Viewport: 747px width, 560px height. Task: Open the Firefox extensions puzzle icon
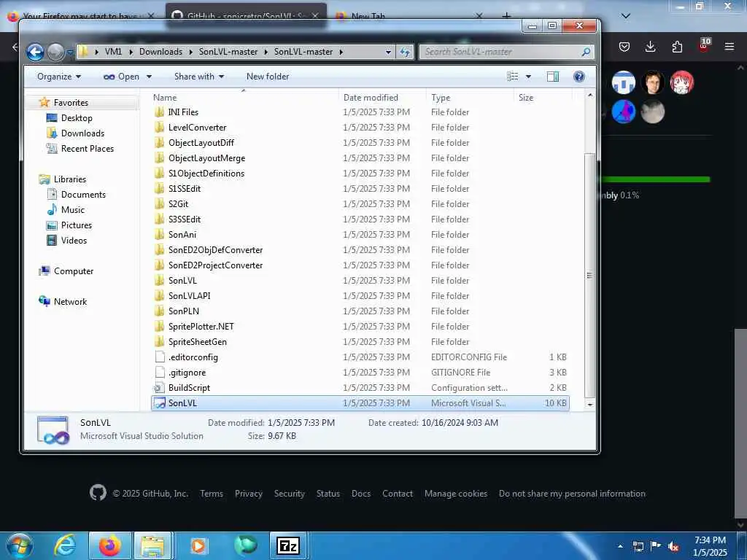tap(677, 47)
